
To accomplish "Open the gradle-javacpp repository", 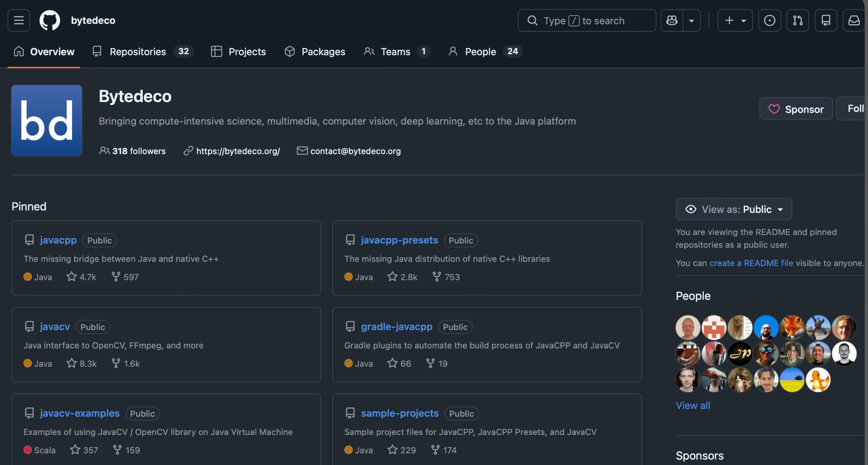I will pos(397,327).
